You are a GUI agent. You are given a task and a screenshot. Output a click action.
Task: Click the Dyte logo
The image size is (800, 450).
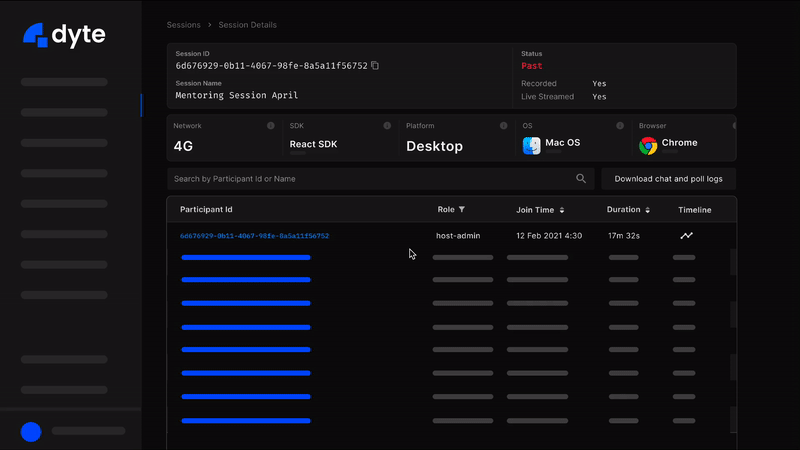click(x=64, y=35)
